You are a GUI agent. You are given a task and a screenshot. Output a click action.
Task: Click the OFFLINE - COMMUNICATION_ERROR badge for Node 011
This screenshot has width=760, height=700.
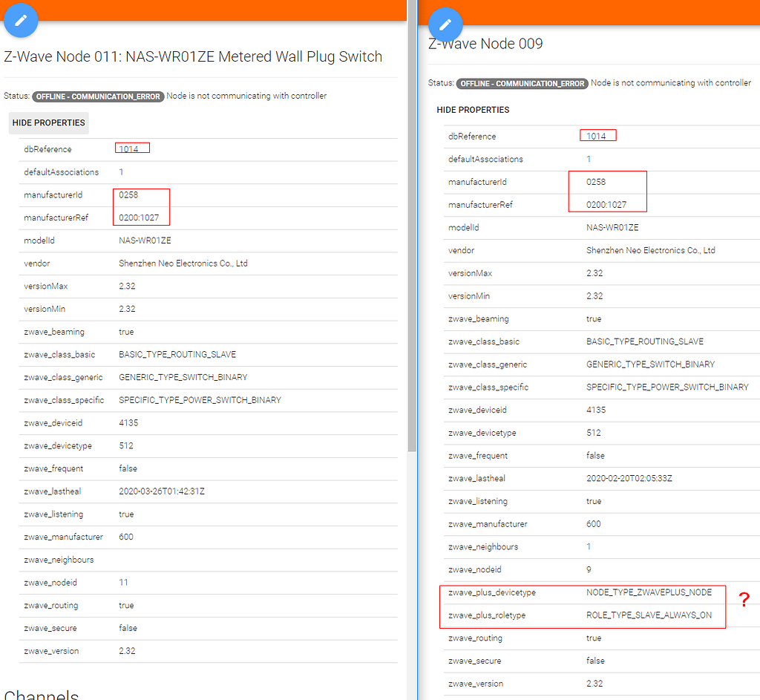[x=97, y=96]
